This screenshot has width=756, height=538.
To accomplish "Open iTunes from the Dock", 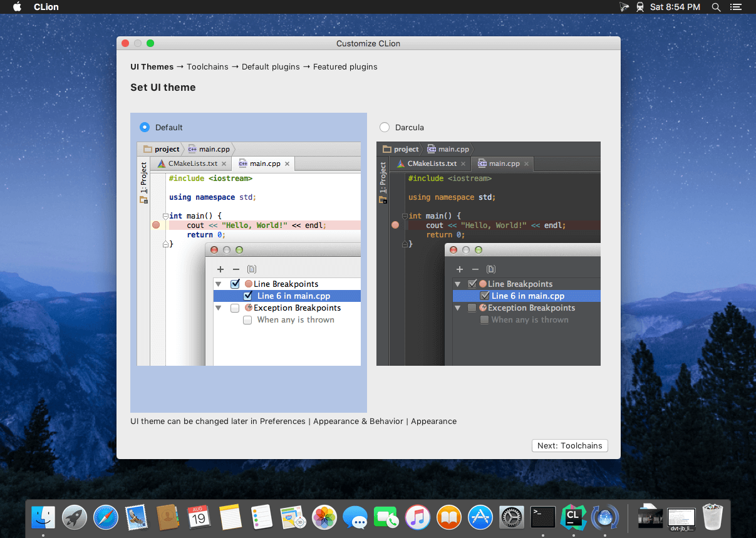I will point(418,517).
